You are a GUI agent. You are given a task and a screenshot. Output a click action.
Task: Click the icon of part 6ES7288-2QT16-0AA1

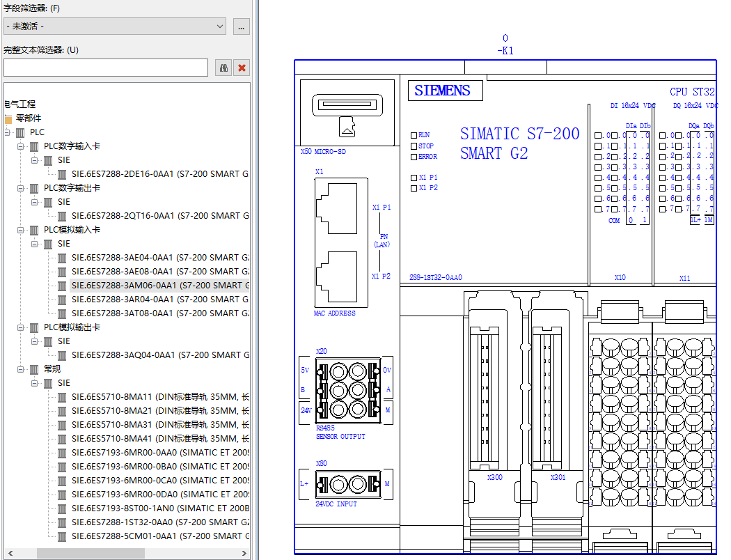tap(62, 217)
